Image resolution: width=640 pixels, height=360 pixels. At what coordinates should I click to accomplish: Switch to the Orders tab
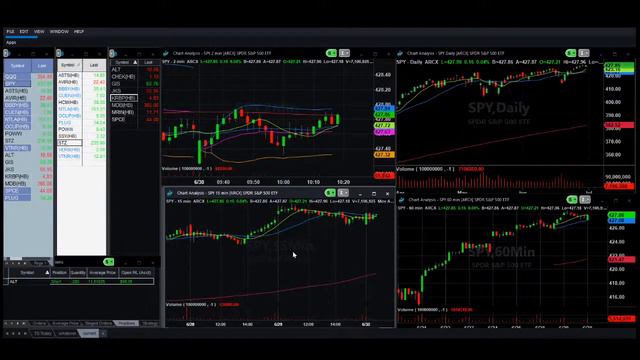point(40,323)
